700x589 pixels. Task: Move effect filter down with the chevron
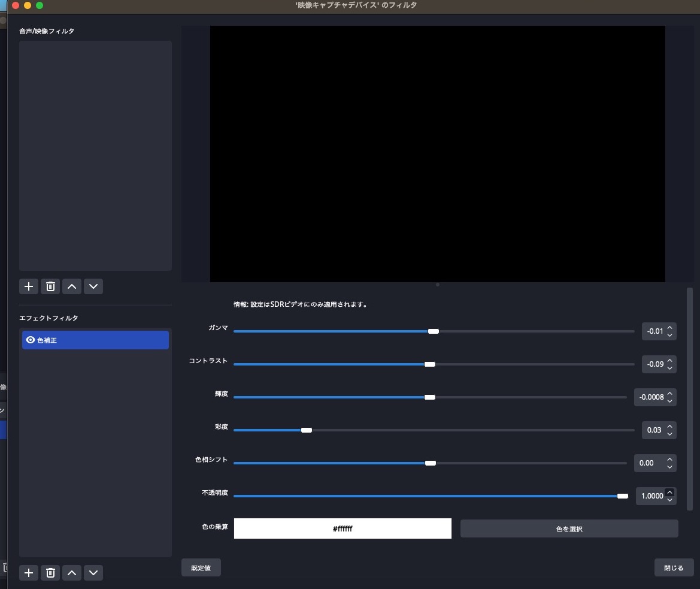point(93,572)
